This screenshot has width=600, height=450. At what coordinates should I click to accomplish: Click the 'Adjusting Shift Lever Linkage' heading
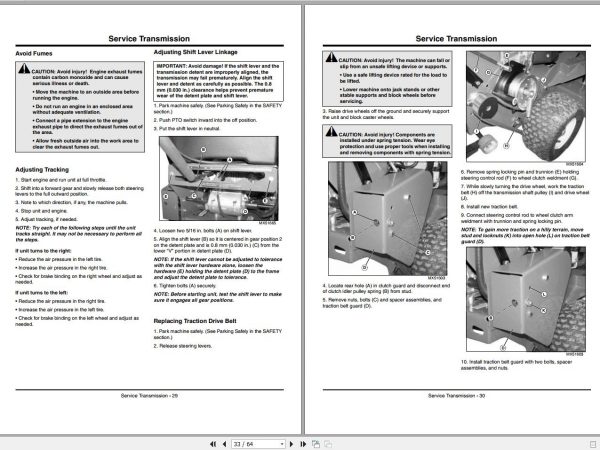coord(196,52)
